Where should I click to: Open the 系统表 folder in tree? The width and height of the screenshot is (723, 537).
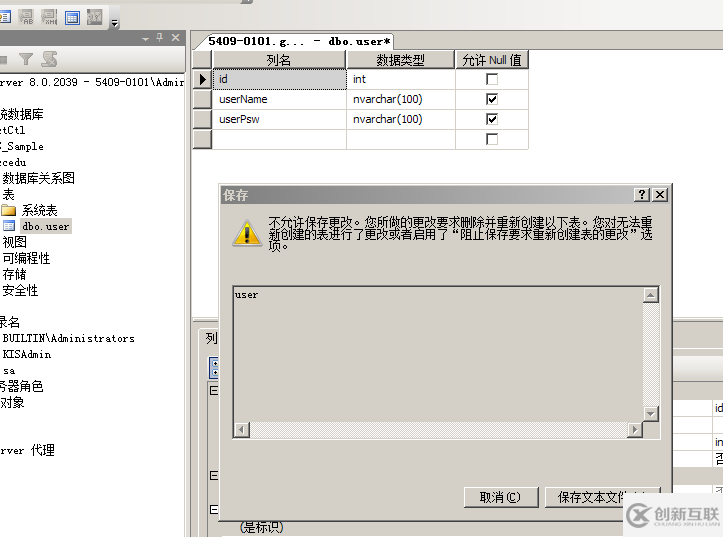tap(39, 210)
